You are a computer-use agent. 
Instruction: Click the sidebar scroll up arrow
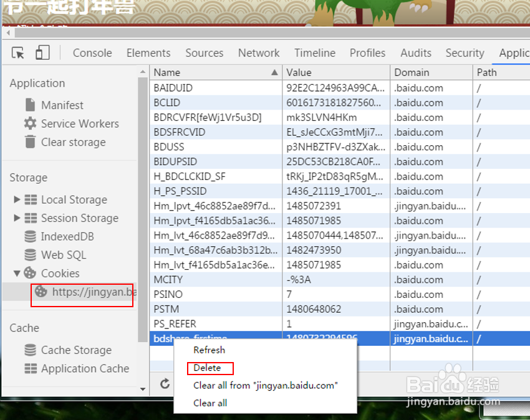pos(143,72)
